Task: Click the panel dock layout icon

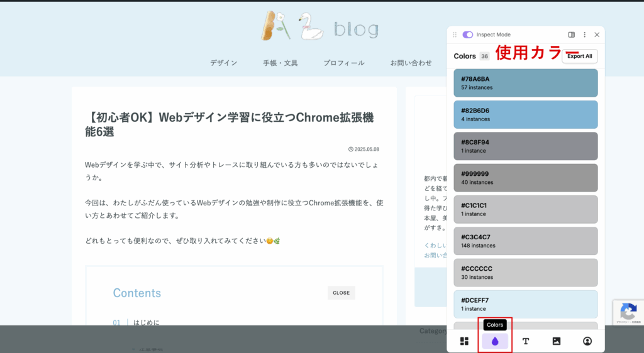Action: coord(572,35)
